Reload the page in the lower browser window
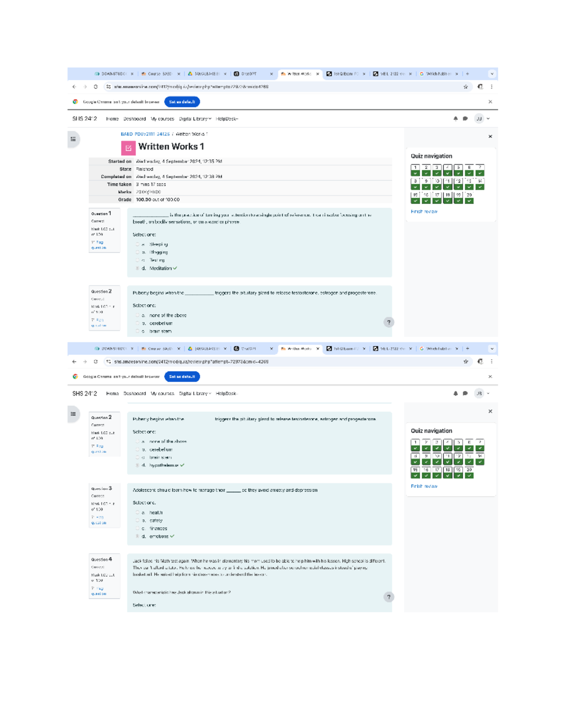This screenshot has width=563, height=728. (x=96, y=361)
